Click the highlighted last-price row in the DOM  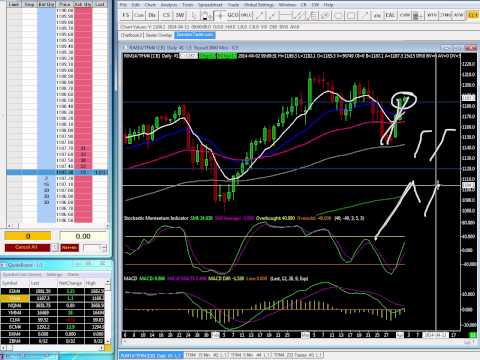[57, 172]
